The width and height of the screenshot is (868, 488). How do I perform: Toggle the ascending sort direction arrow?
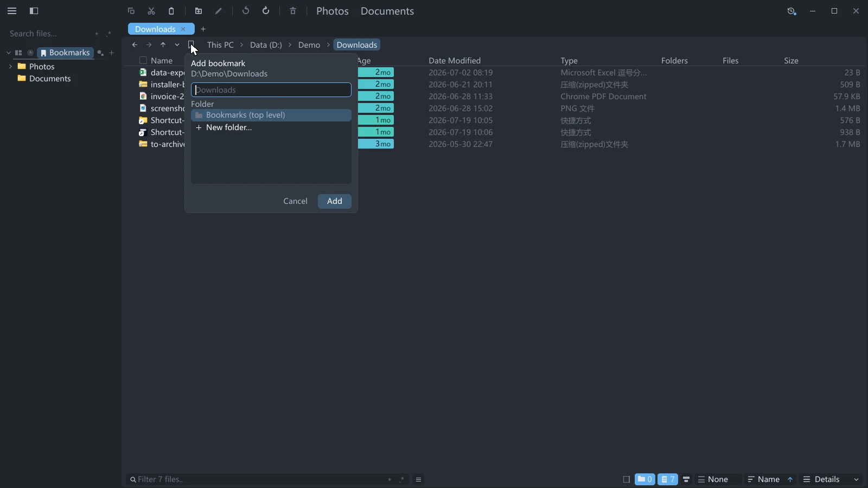(x=790, y=479)
